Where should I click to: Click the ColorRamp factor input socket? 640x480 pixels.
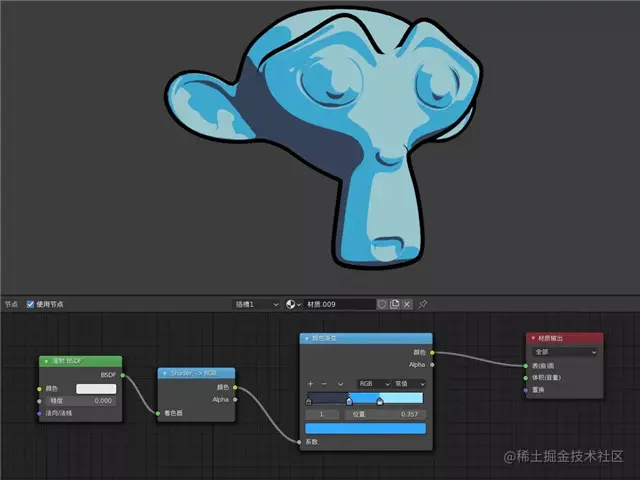300,442
